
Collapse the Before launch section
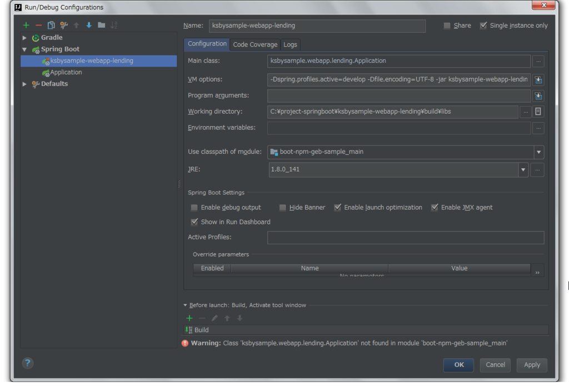(x=186, y=305)
